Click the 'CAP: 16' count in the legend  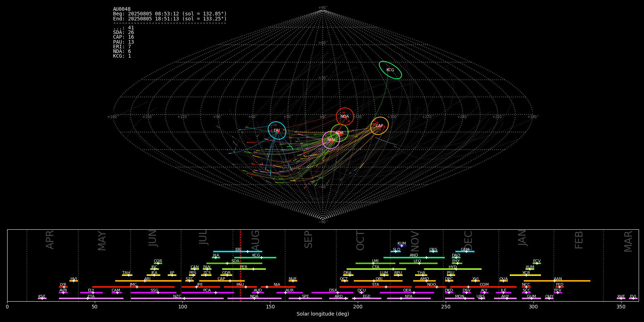(x=123, y=37)
